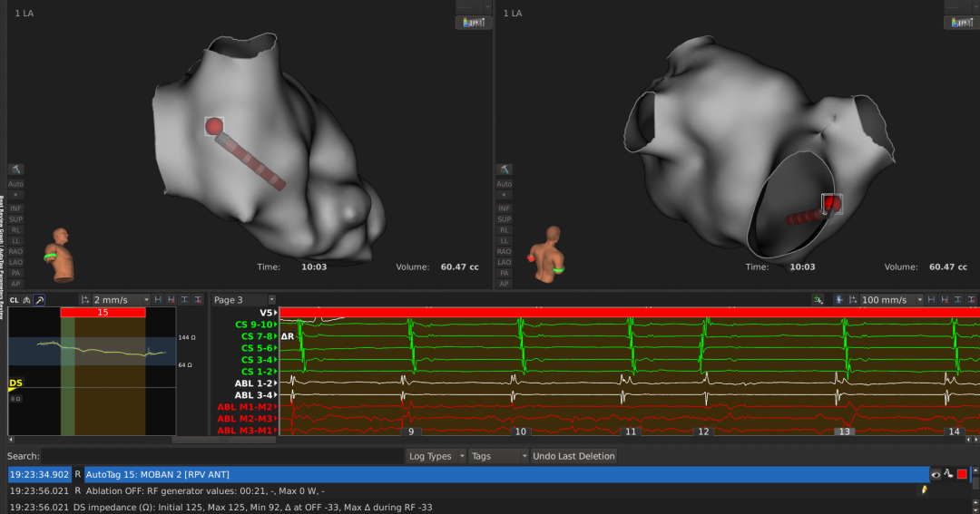The height and width of the screenshot is (514, 980).
Task: Select the ablation catheter icon beside the lungs icon
Action: 40,300
